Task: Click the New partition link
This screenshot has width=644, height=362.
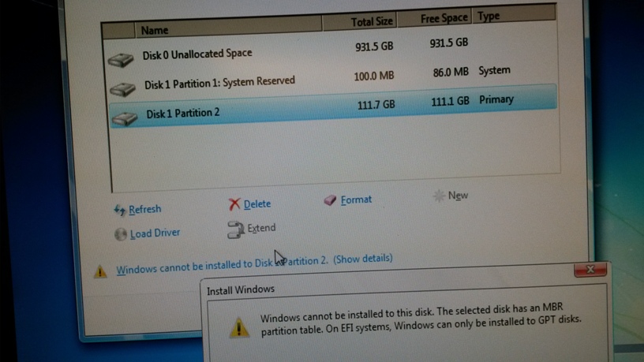Action: 458,196
